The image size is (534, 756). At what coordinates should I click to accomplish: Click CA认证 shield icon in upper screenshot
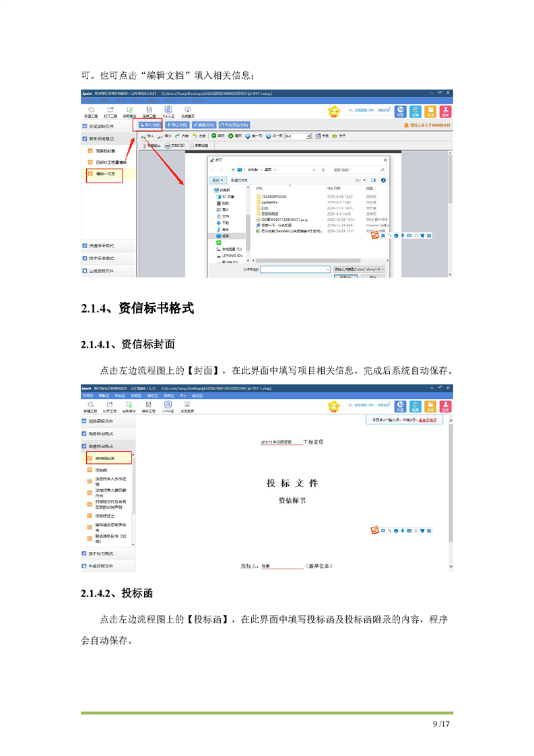click(168, 109)
